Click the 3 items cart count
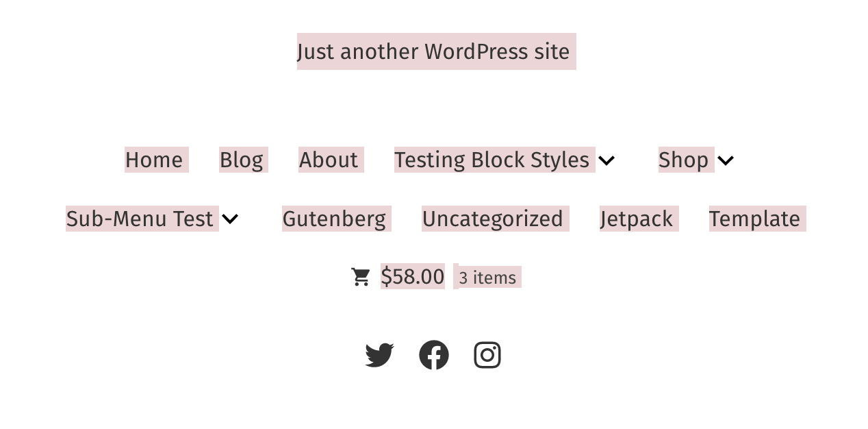Screen dimensions: 868x429 click(487, 277)
